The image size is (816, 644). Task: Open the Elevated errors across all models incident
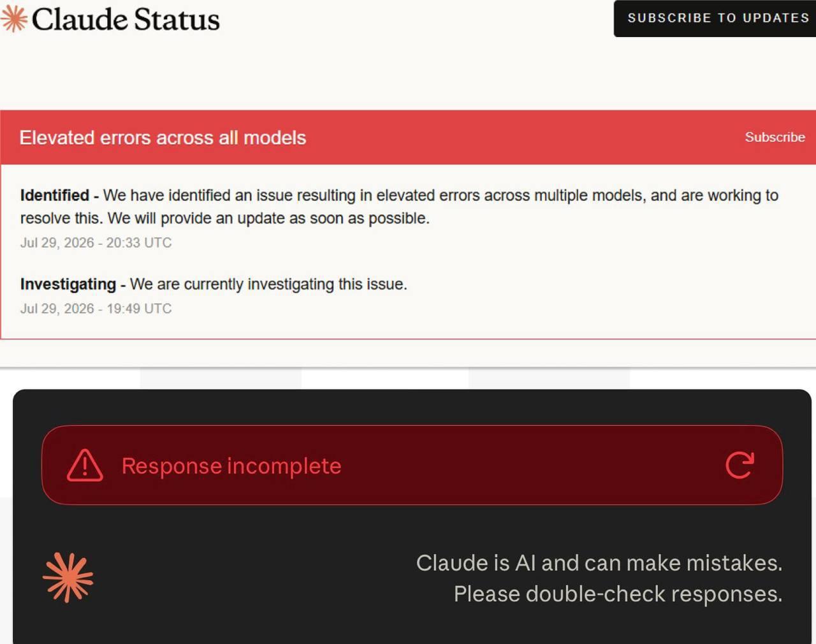(163, 138)
